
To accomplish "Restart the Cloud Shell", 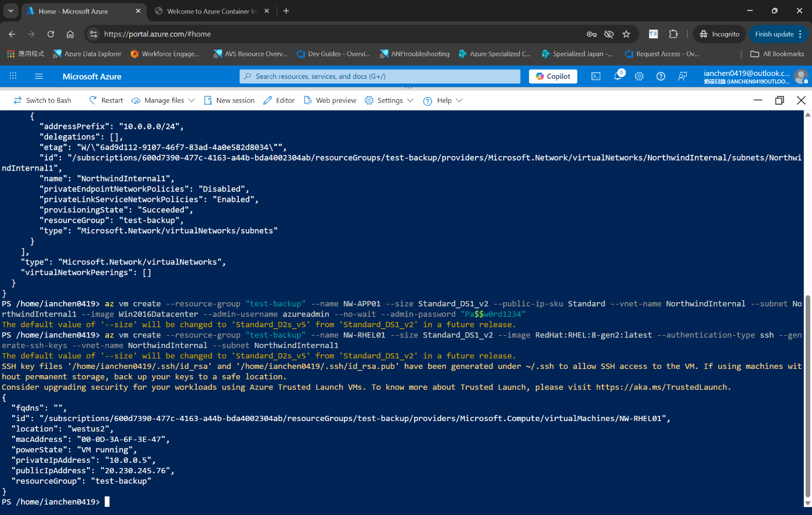I will (x=106, y=100).
